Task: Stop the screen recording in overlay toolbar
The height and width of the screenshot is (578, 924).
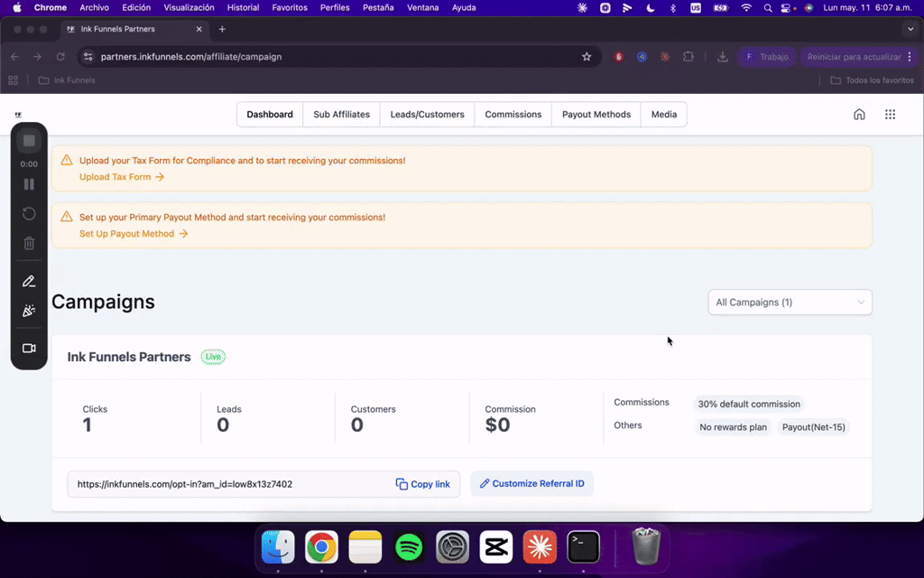Action: pyautogui.click(x=29, y=140)
